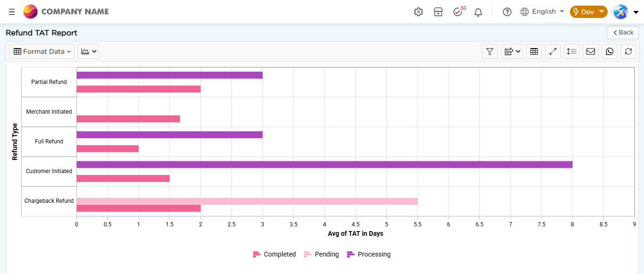Screen dimensions: 644x274
Task: Open the English language selector
Action: 542,12
